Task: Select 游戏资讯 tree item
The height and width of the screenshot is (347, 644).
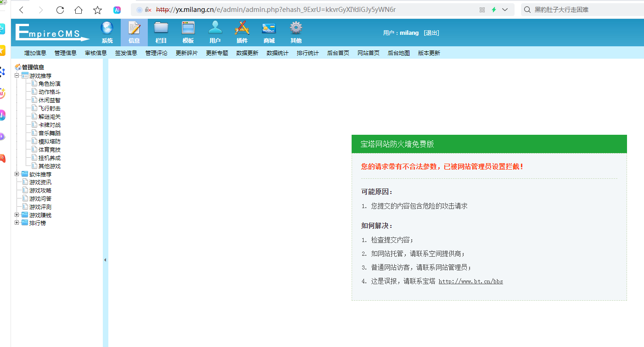Action: click(x=40, y=182)
